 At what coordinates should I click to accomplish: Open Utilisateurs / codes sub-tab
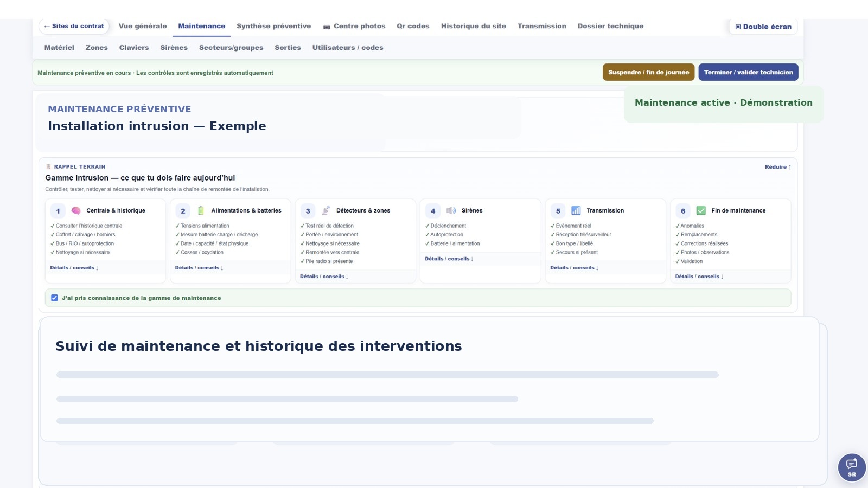[348, 48]
